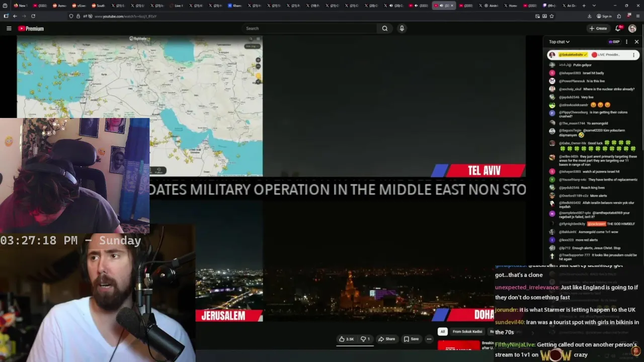Click the browser forward arrow
Viewport: 644px width, 362px height.
point(24,16)
